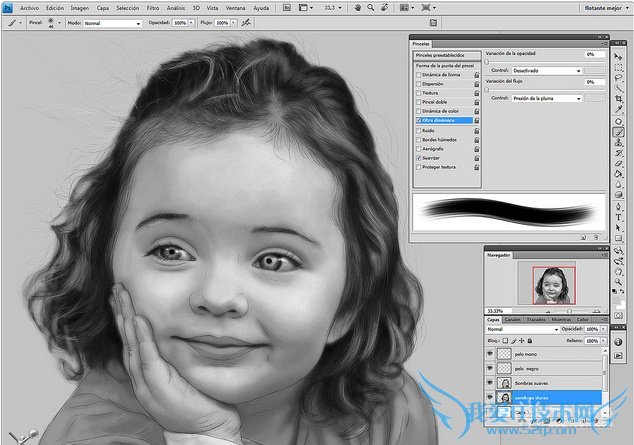The width and height of the screenshot is (634, 445).
Task: Swap foreground and background colors
Action: 622,291
